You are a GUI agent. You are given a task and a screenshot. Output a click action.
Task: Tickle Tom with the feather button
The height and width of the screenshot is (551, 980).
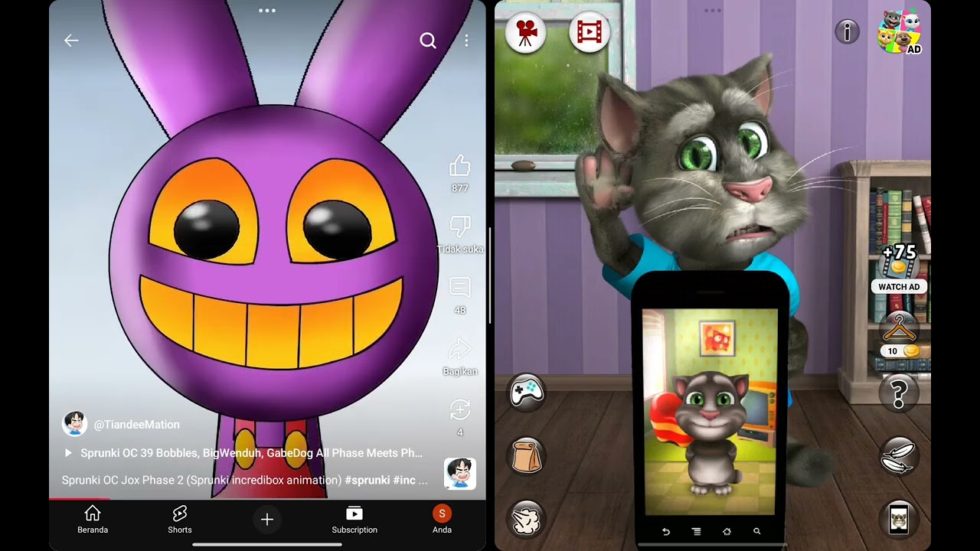pos(899,456)
